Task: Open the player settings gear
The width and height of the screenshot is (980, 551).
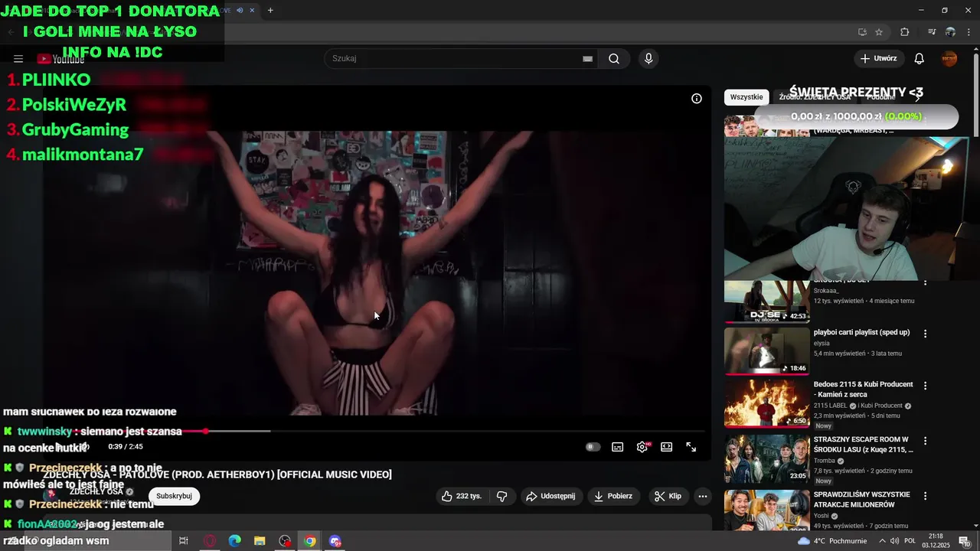Action: [x=642, y=447]
